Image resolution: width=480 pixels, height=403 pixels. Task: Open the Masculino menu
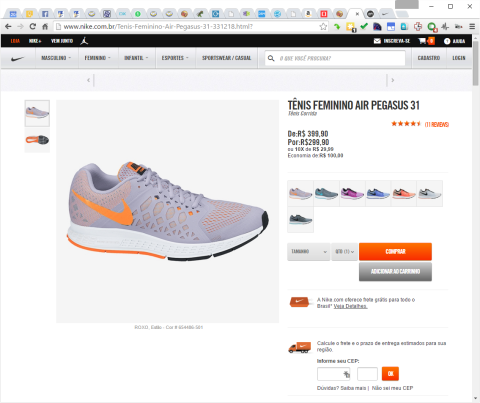[x=56, y=58]
